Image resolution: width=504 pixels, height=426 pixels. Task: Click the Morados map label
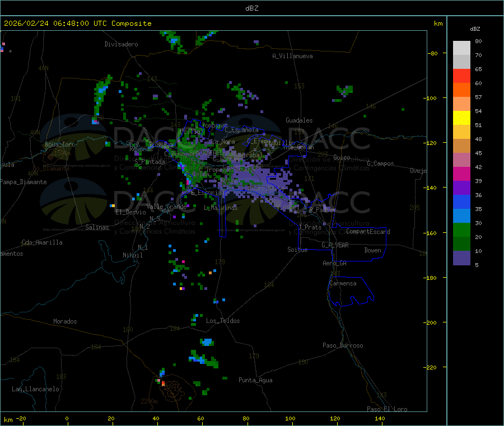point(66,321)
